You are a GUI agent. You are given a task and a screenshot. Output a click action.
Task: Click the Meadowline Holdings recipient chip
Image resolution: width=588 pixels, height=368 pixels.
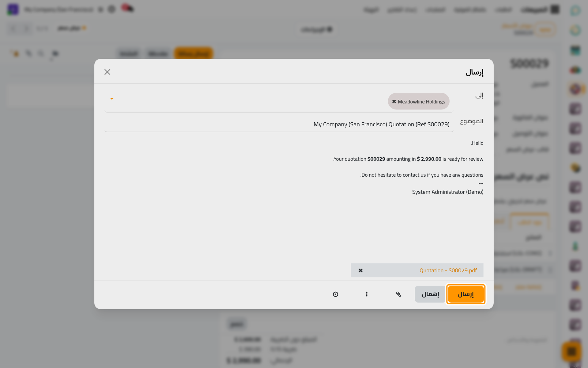click(x=419, y=102)
